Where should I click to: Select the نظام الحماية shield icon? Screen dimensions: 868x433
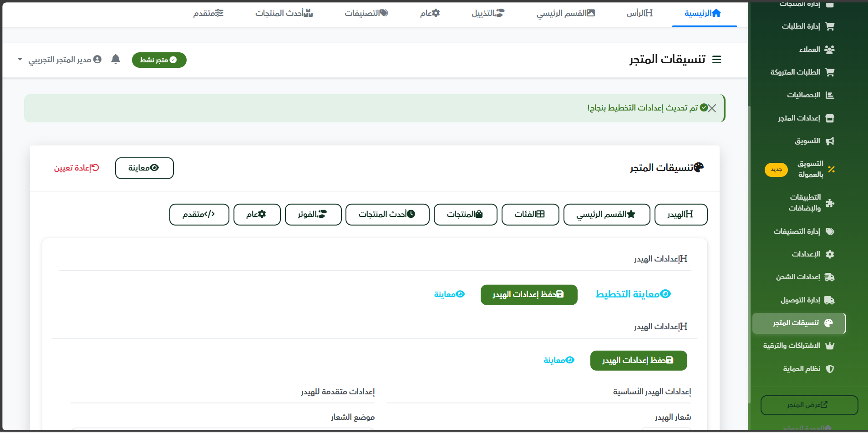tap(831, 368)
